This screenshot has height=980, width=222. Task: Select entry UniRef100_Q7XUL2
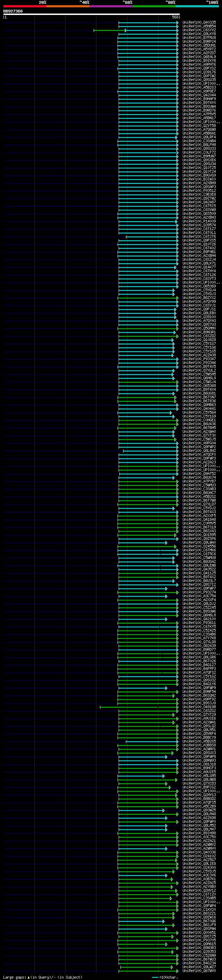coord(199,370)
